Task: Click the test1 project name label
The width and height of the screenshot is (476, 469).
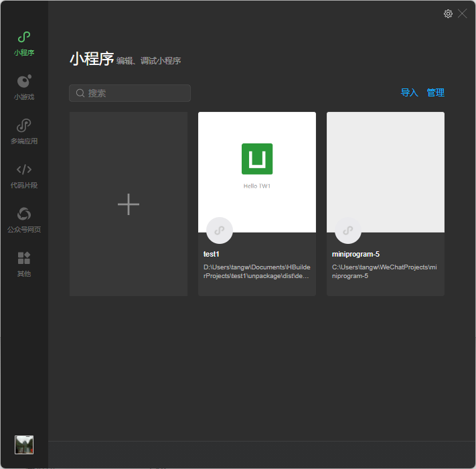Action: click(x=212, y=255)
